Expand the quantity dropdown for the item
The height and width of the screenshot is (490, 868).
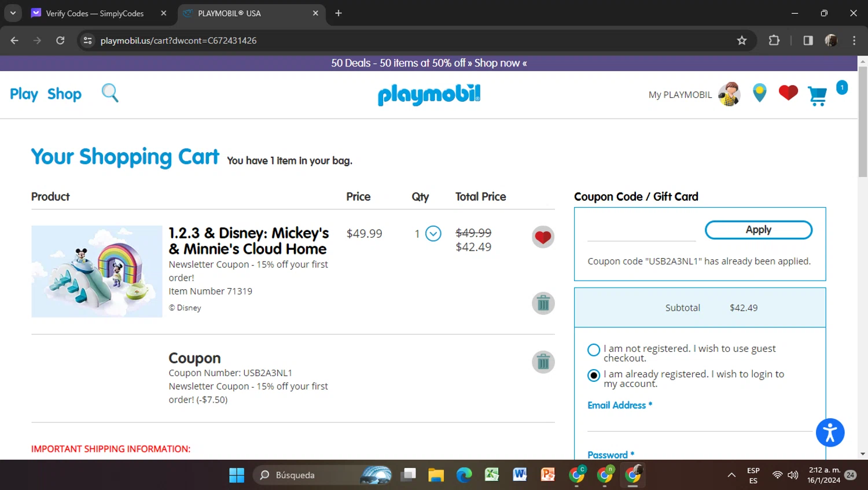click(x=433, y=234)
